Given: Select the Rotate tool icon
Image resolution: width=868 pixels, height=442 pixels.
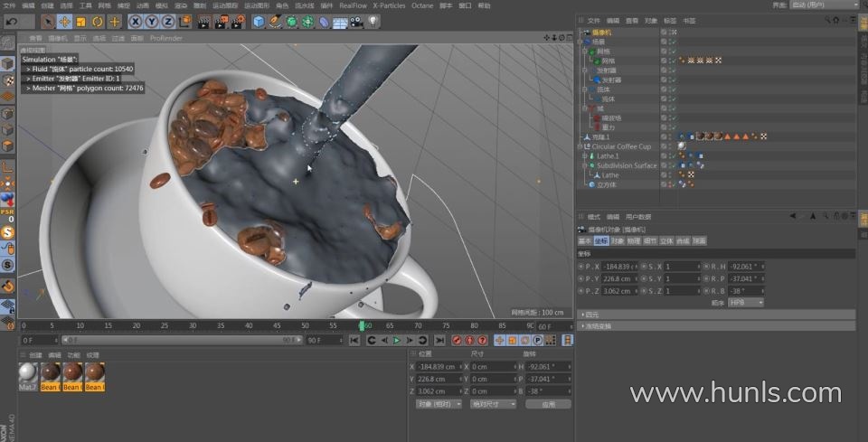Looking at the screenshot, I should (98, 21).
